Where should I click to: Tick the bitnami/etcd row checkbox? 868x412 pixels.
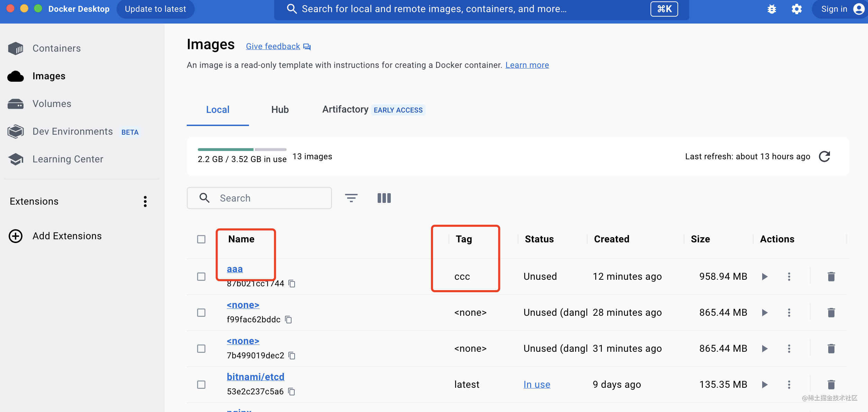click(201, 385)
